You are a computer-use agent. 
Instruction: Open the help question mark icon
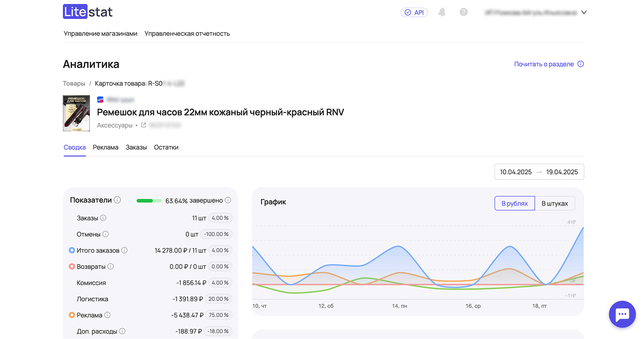464,12
